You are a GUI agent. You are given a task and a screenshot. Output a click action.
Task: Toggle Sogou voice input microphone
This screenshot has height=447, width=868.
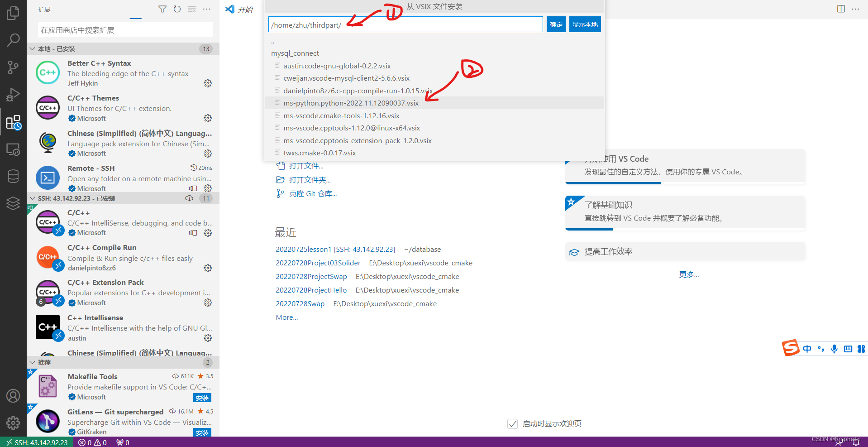[834, 349]
